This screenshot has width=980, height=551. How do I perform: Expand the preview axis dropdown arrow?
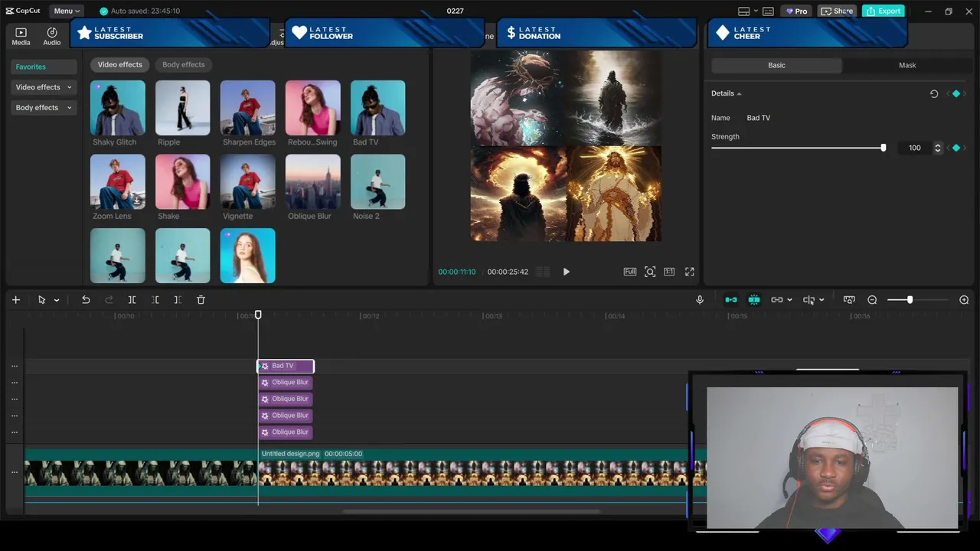tap(822, 300)
